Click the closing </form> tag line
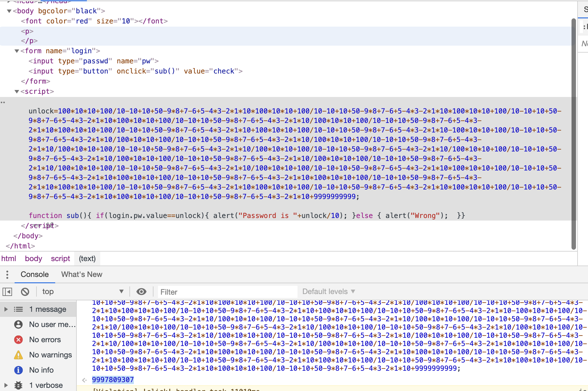The height and width of the screenshot is (391, 588). point(36,81)
